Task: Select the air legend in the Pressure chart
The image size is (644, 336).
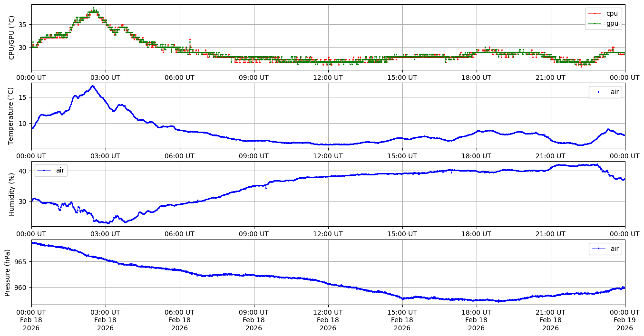Action: pos(605,248)
